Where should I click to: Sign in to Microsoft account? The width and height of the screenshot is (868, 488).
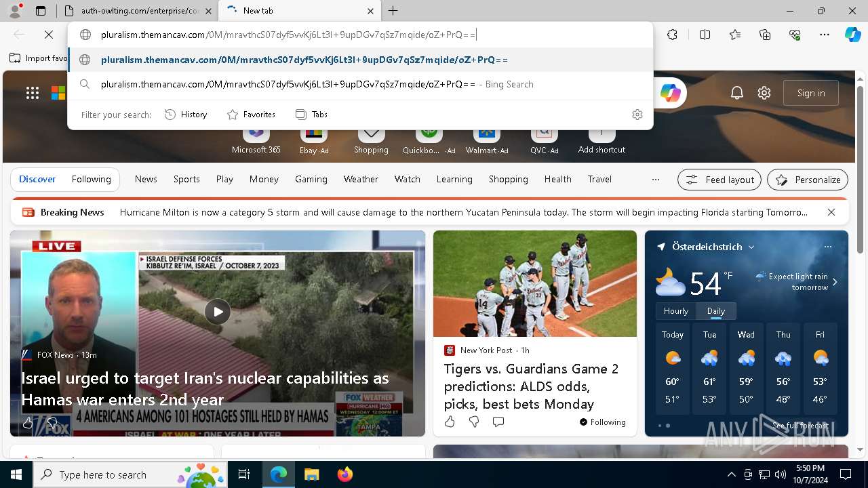click(x=811, y=93)
